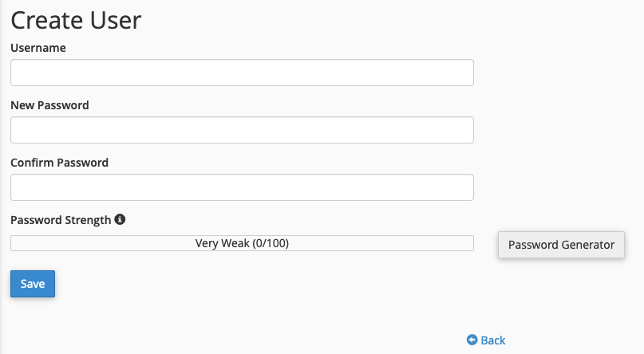644x354 pixels.
Task: Click the Username field label
Action: [x=38, y=48]
